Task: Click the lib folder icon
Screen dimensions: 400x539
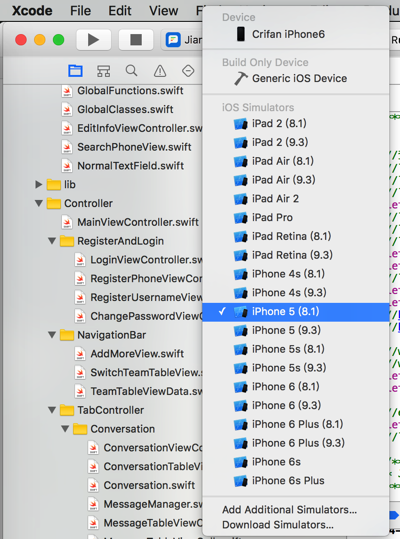Action: tap(54, 185)
